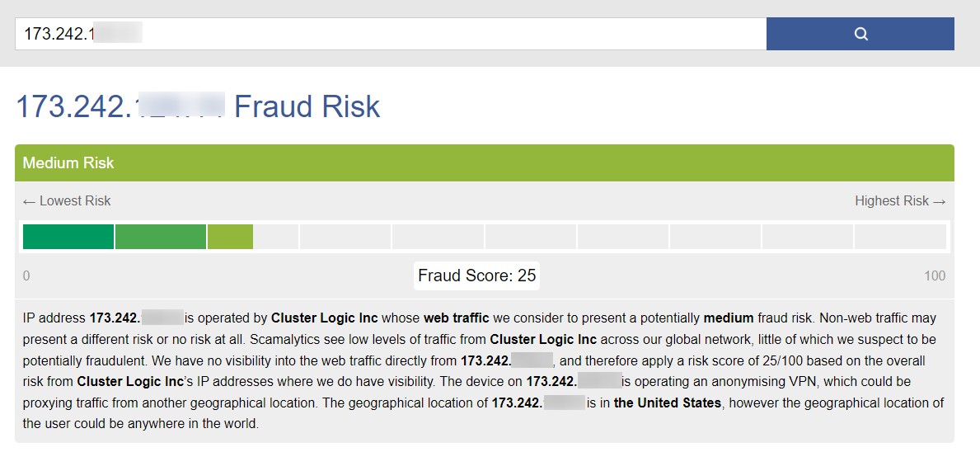This screenshot has height=452, width=980.
Task: Click 'Cluster Logic Inc' after 'operated by'
Action: (x=325, y=318)
